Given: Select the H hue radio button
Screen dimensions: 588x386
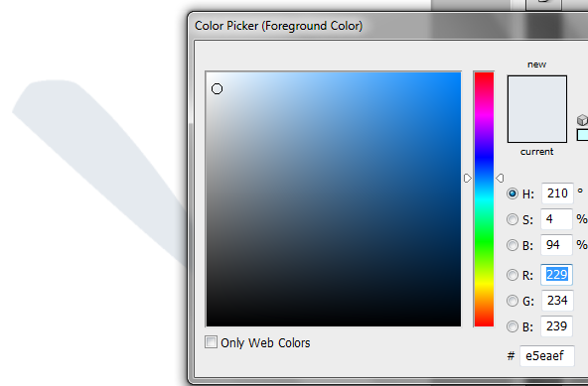Looking at the screenshot, I should click(x=513, y=193).
